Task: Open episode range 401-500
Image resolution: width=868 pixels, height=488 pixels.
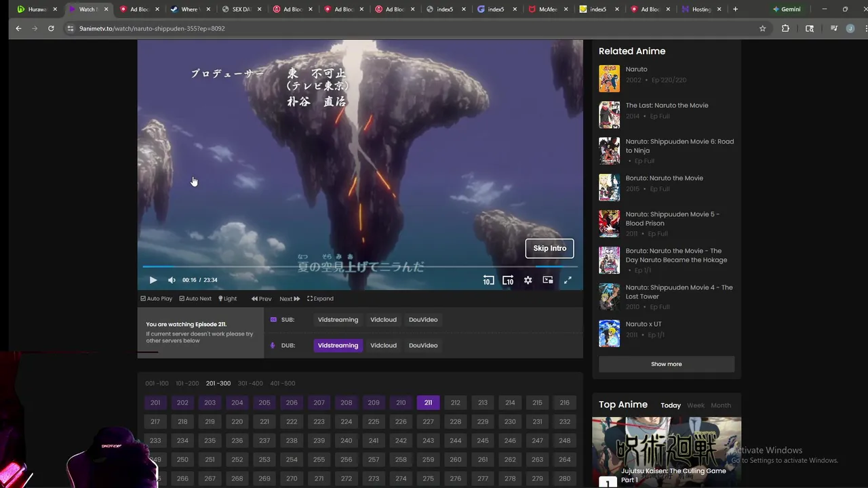Action: click(282, 384)
